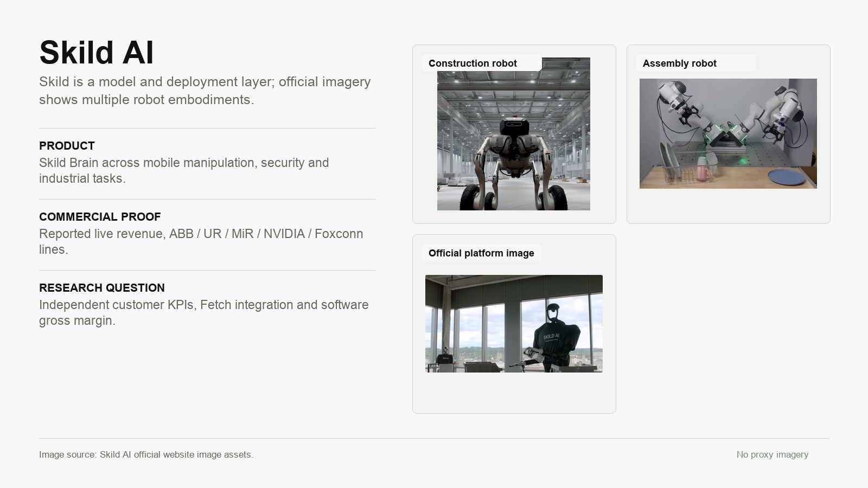The image size is (868, 488).
Task: Click the Reported live revenue text
Action: [201, 241]
